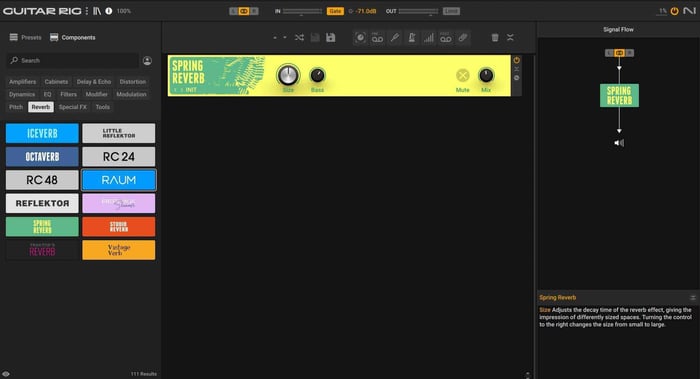
Task: Toggle the global power button in header
Action: [675, 11]
